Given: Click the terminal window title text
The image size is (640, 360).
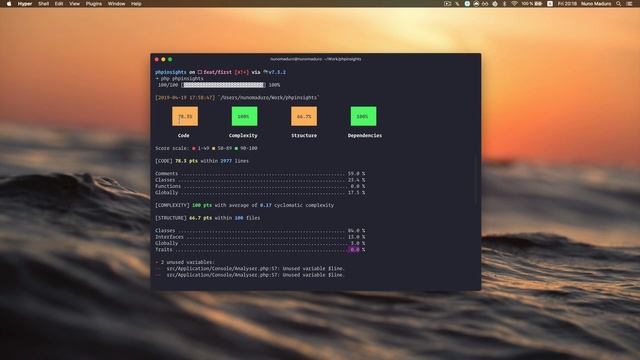Looking at the screenshot, I should tap(316, 59).
